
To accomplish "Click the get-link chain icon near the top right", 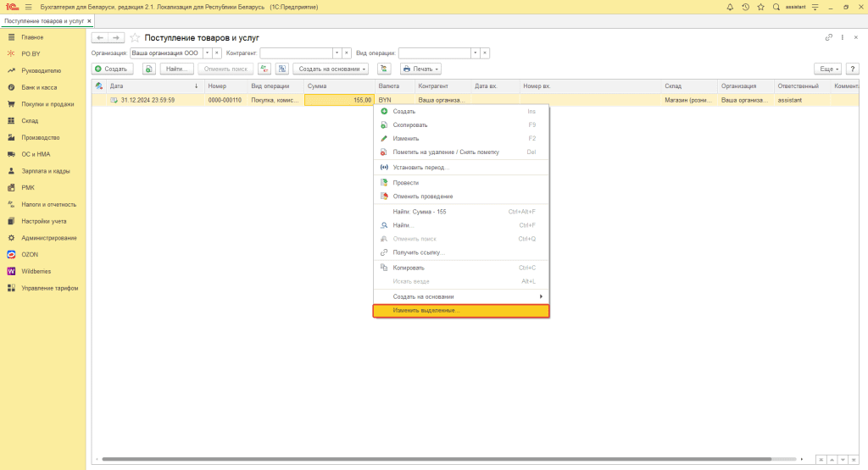I will [x=828, y=38].
